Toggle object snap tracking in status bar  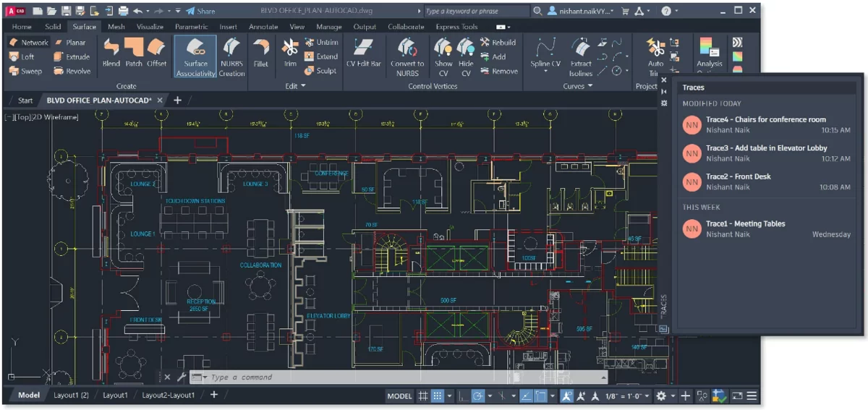tap(526, 396)
